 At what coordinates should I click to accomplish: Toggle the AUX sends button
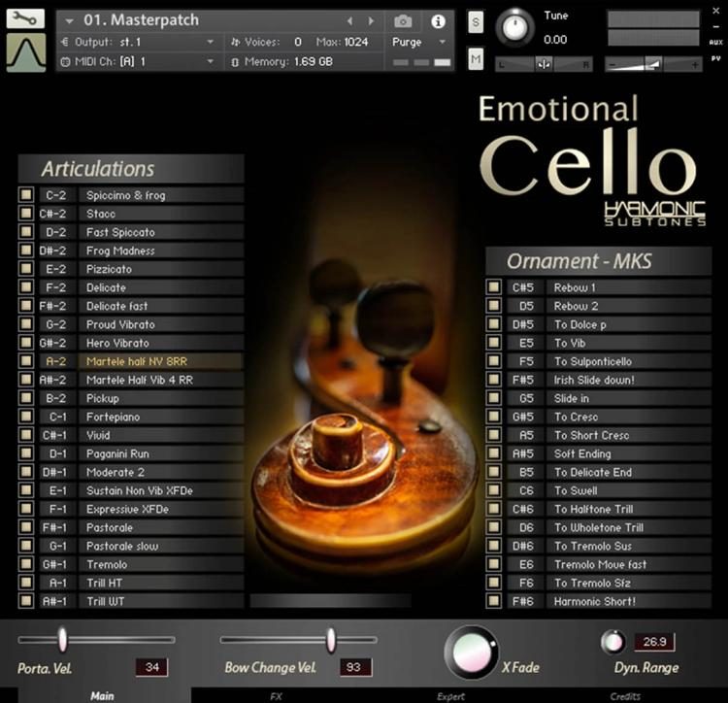point(715,43)
